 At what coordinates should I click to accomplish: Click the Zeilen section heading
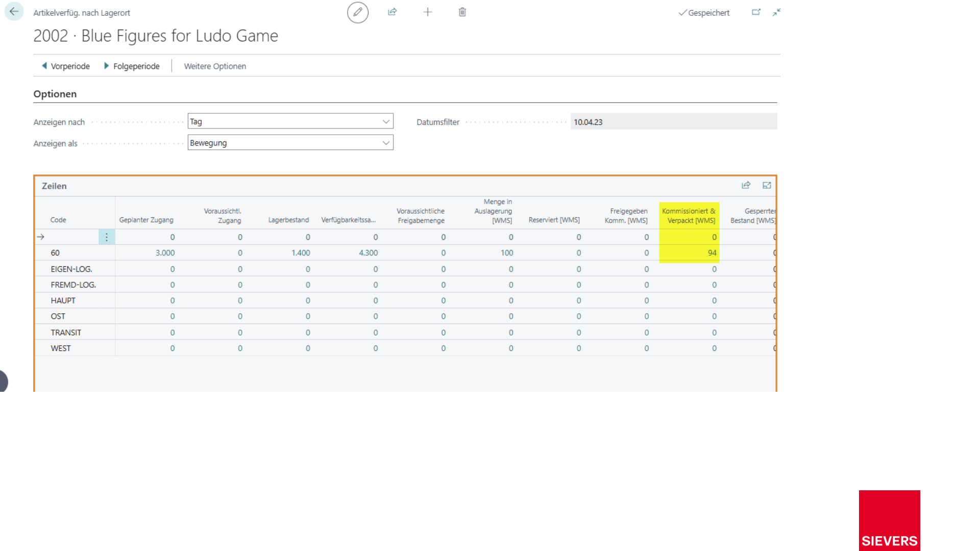point(54,186)
